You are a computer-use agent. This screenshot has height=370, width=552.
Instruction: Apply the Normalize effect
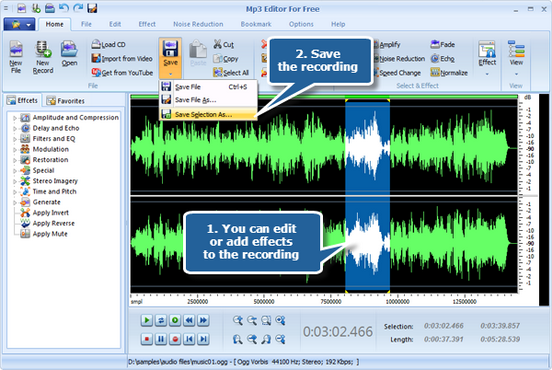(449, 73)
